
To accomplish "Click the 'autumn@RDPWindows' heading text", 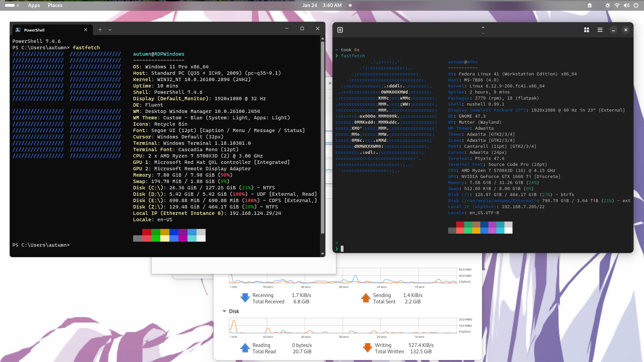I will pyautogui.click(x=159, y=54).
